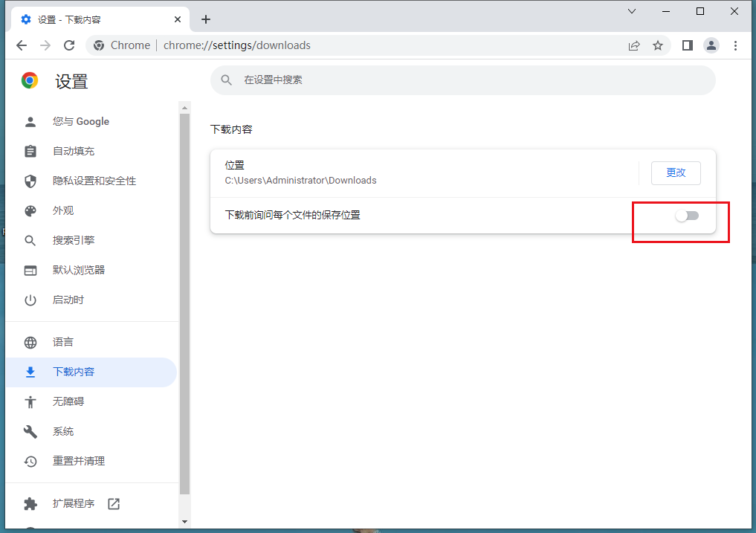Close the 设置 - 下载内容 tab
756x533 pixels.
pos(178,19)
